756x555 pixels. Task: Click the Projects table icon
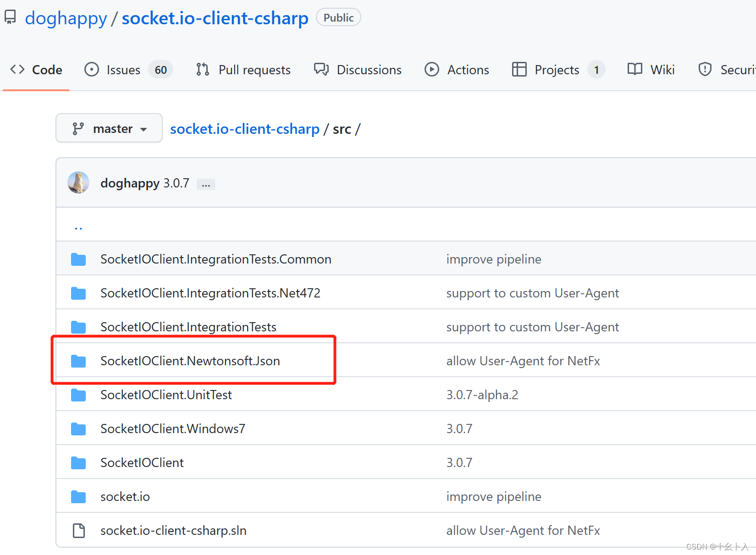(x=519, y=69)
